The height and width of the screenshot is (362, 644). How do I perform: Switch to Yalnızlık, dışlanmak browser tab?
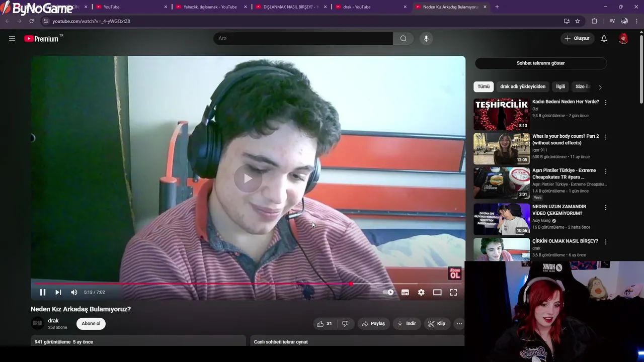[211, 7]
